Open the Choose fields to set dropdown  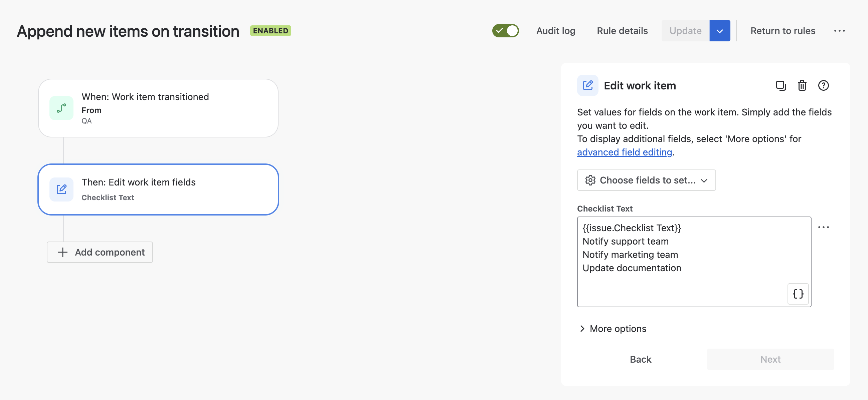click(x=646, y=180)
